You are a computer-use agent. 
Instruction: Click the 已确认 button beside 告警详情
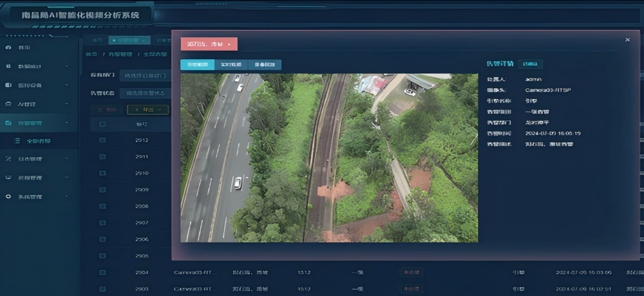[531, 64]
